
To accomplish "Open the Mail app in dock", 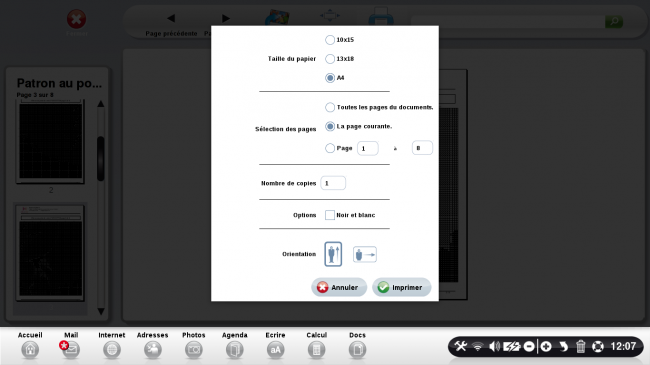I will point(71,350).
